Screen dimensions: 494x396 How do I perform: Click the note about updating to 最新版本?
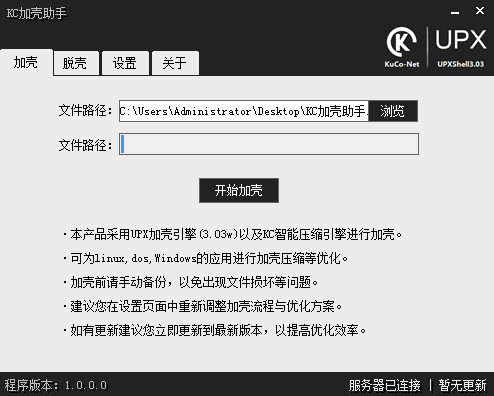click(214, 330)
